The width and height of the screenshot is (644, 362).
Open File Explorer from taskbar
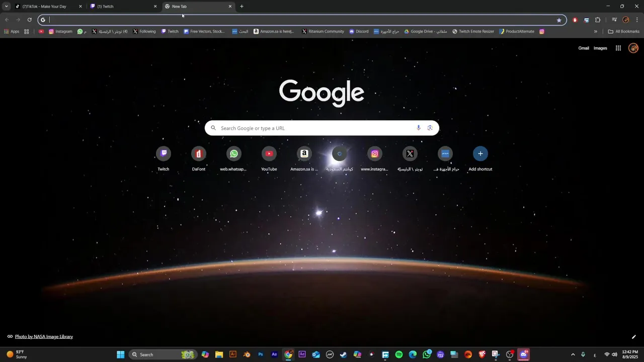[219, 354]
